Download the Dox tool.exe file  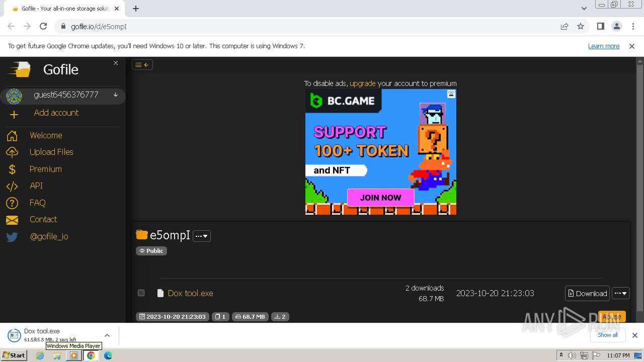[587, 293]
